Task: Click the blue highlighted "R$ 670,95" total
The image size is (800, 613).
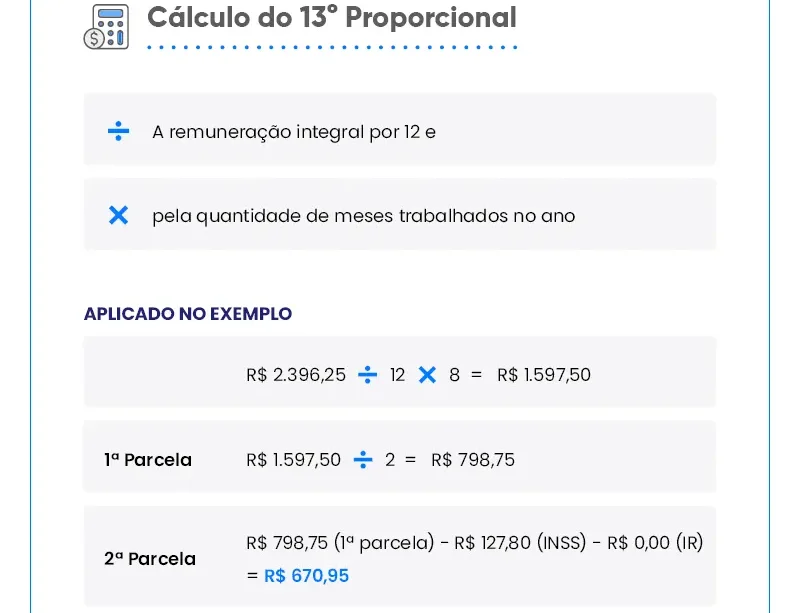Action: pos(306,576)
